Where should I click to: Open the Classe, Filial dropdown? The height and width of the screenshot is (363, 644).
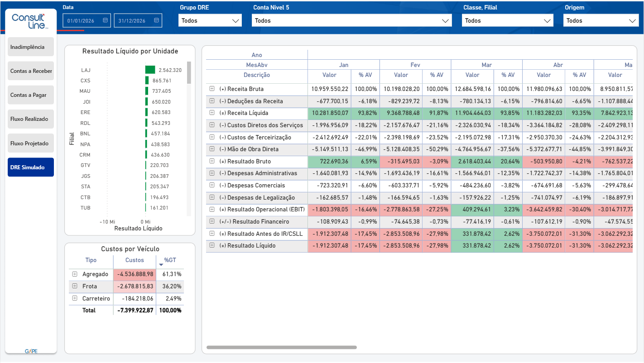[x=508, y=20]
